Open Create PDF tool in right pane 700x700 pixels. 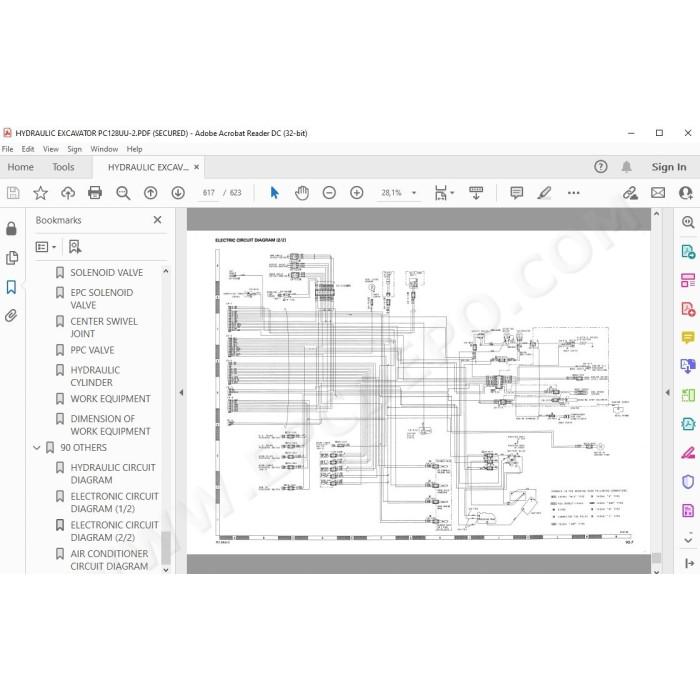(x=688, y=309)
